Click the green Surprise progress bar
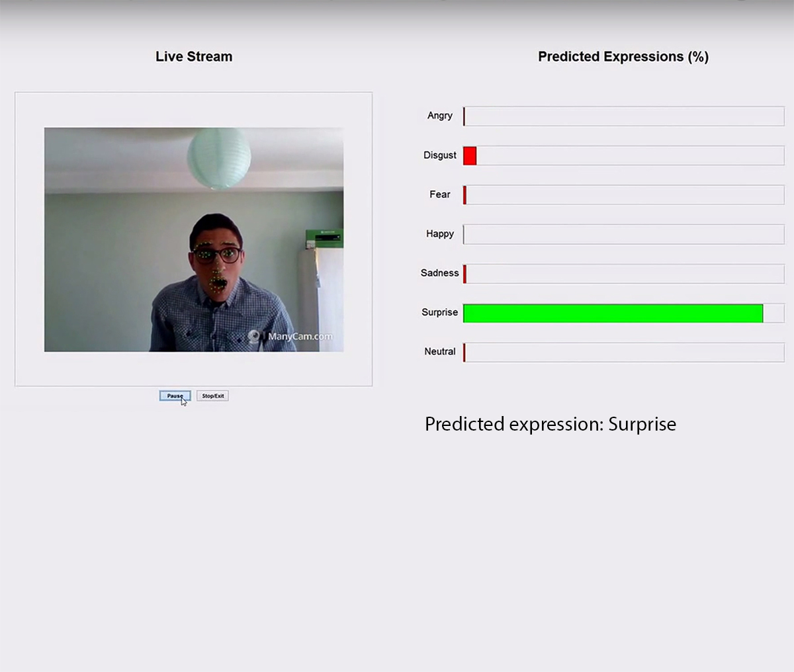 tap(613, 314)
